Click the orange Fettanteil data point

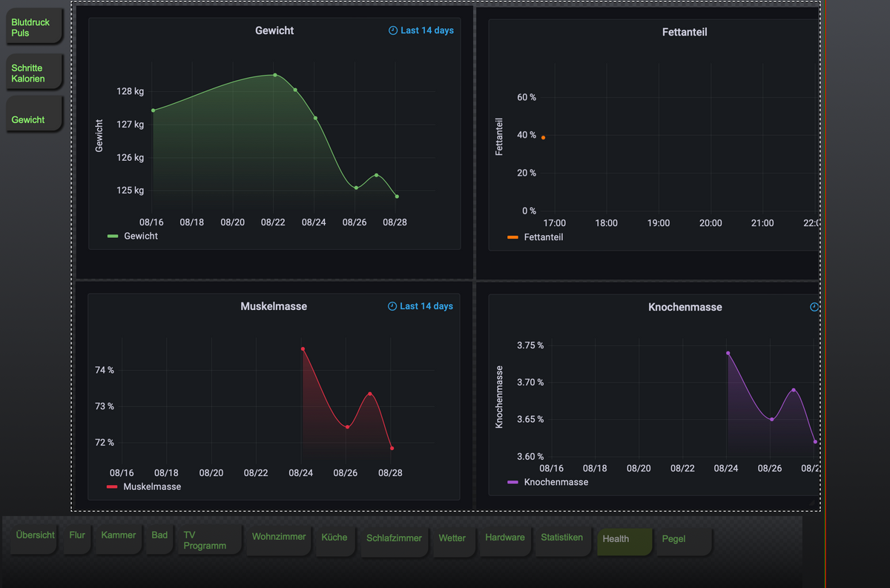tap(543, 137)
